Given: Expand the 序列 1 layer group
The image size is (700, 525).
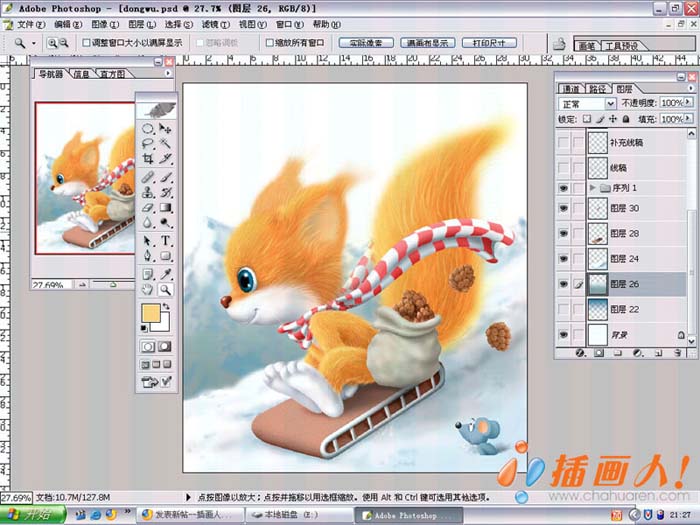Looking at the screenshot, I should 593,188.
